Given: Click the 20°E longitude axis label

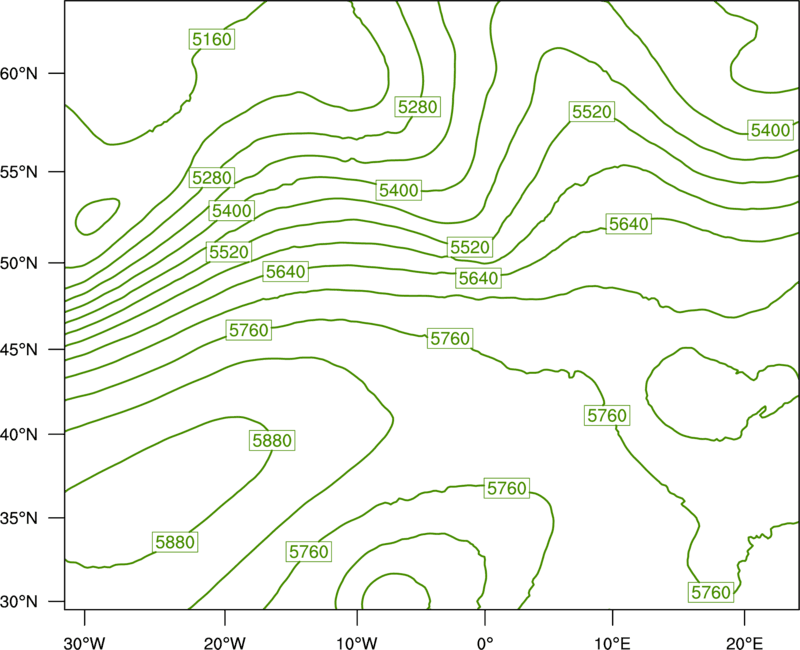Looking at the screenshot, I should click(744, 643).
